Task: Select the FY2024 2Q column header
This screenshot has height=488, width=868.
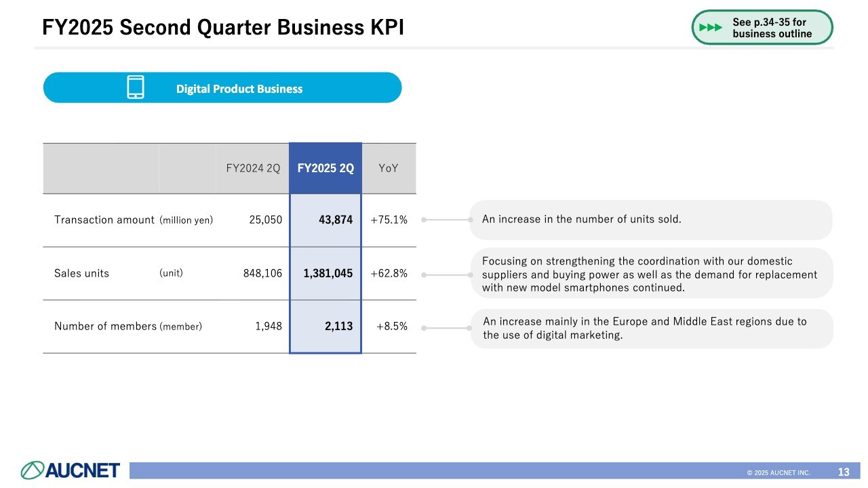Action: click(x=253, y=169)
